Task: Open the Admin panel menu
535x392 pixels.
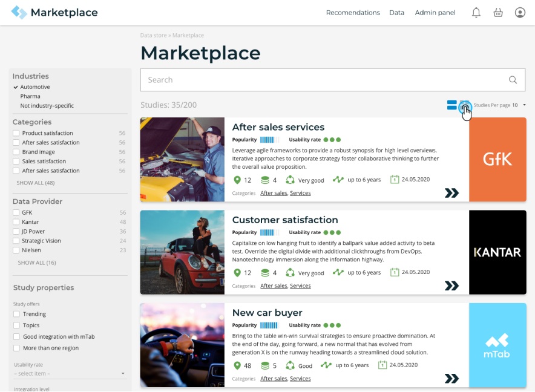Action: click(435, 13)
